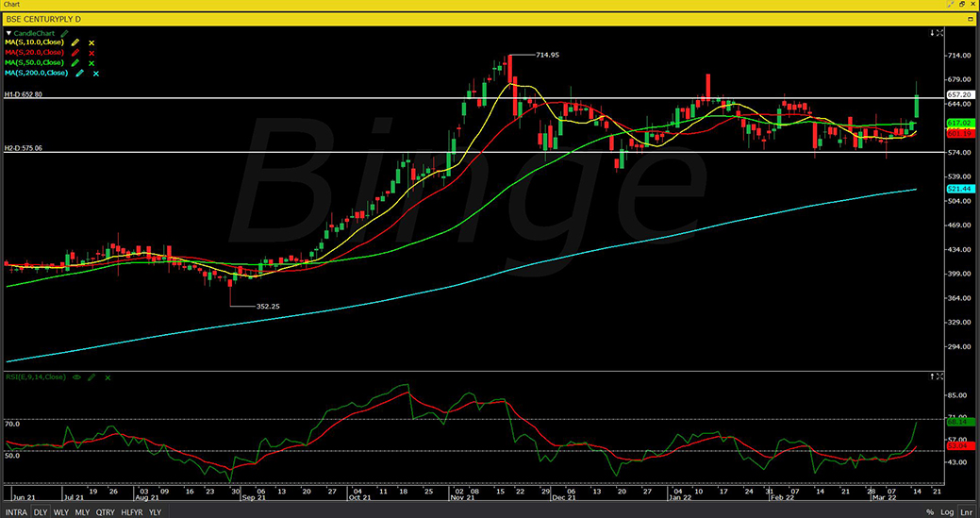This screenshot has width=980, height=518.
Task: Switch to MLY monthly timeframe
Action: point(82,511)
